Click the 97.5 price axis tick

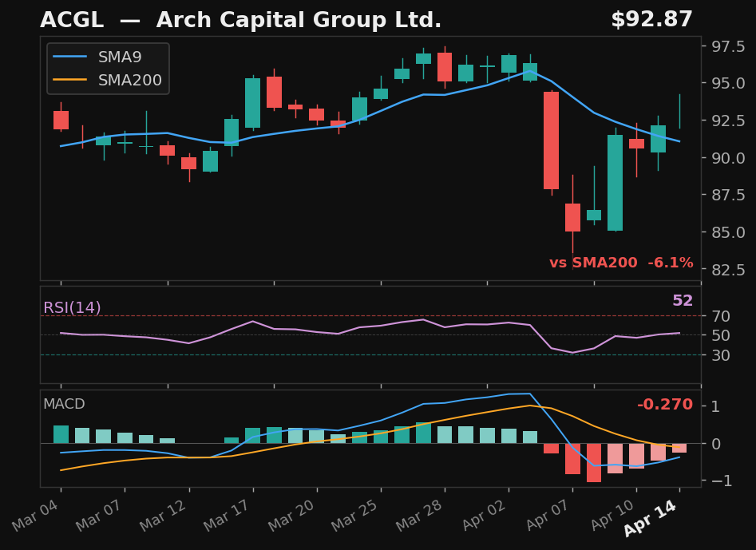[729, 47]
